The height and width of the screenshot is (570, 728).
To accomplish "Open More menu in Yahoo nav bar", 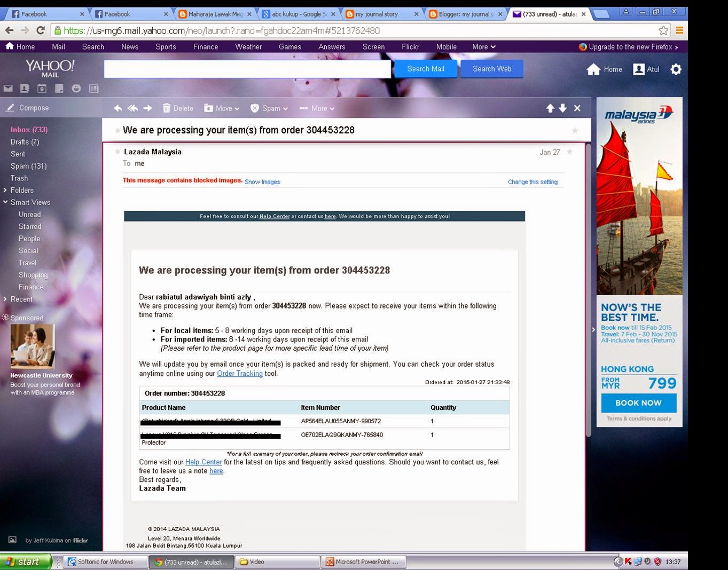I will (x=484, y=47).
